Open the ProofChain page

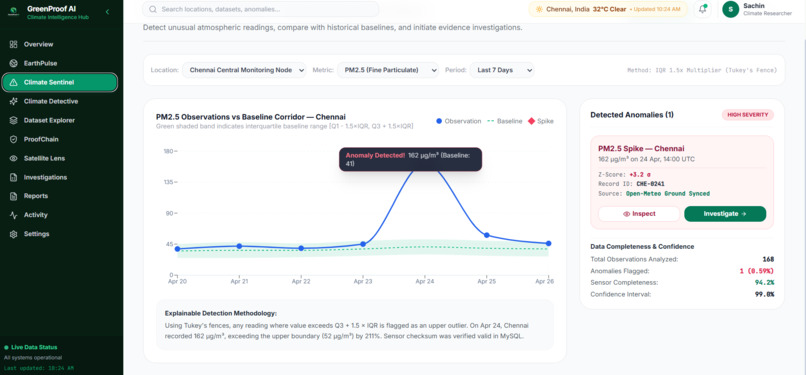click(60, 140)
